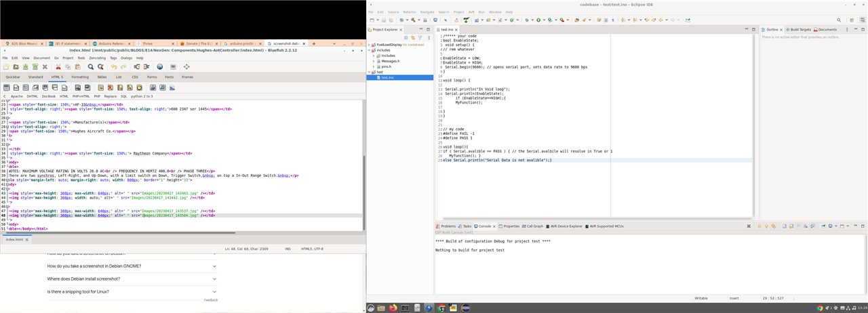Expand the FuelLoadDisplay project tree node

pos(370,45)
